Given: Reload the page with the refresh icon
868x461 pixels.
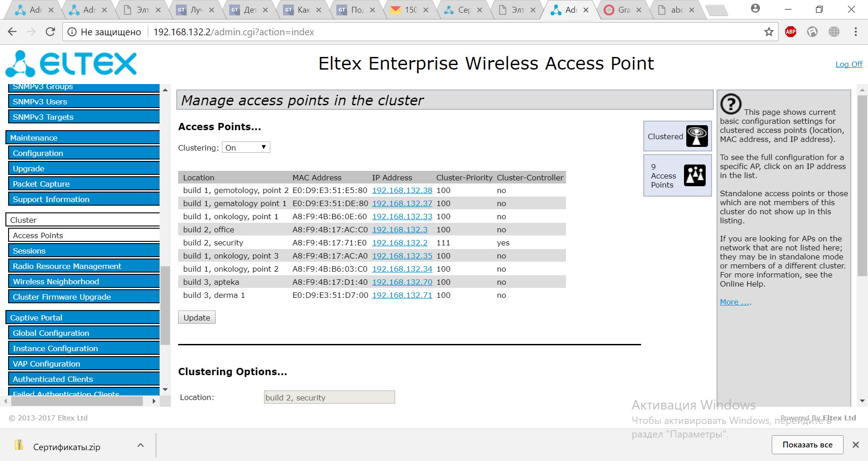Looking at the screenshot, I should 50,32.
